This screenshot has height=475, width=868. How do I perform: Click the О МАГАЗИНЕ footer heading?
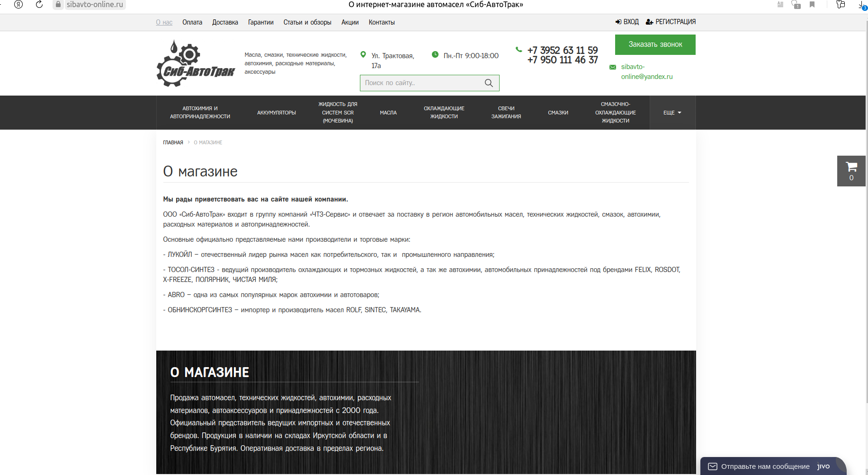(x=210, y=372)
